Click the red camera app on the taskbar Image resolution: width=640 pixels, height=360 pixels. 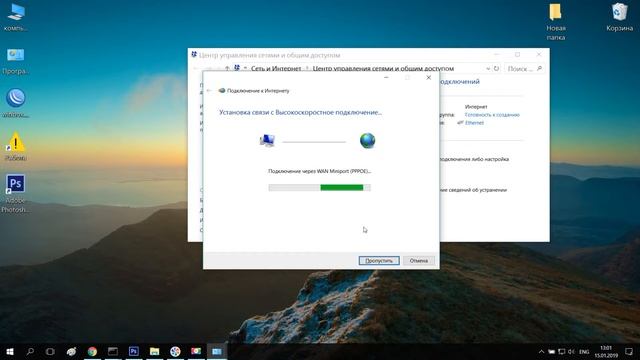pyautogui.click(x=196, y=351)
